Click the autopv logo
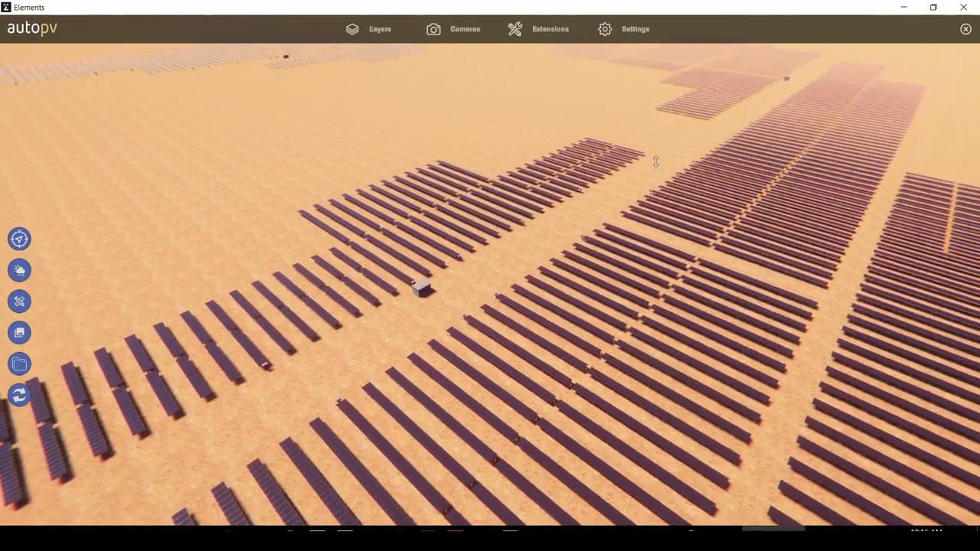The image size is (980, 551). [x=32, y=28]
